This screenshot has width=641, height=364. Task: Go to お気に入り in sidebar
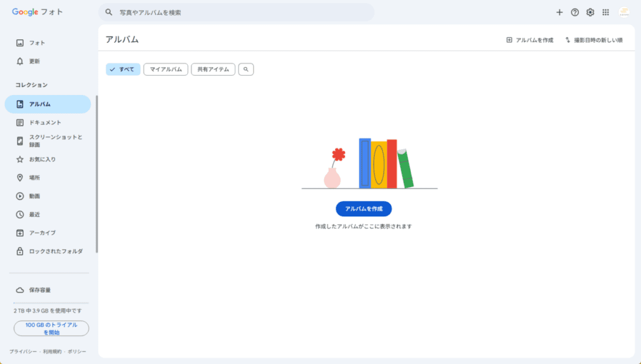coord(42,159)
